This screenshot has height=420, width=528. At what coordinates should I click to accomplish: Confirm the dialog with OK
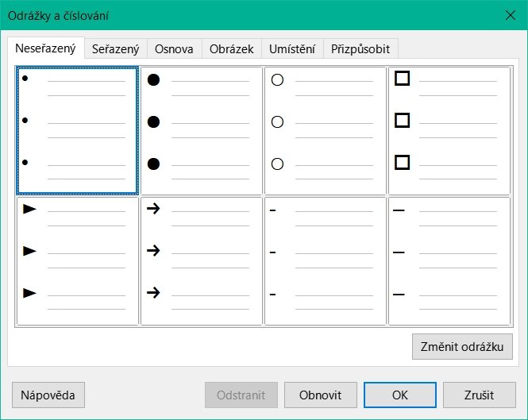pyautogui.click(x=399, y=395)
